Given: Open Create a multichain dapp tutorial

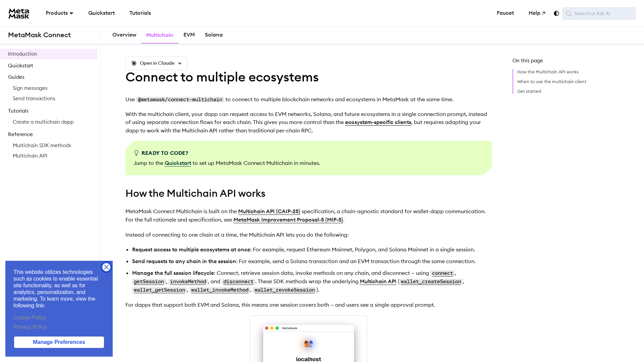Looking at the screenshot, I should (43, 122).
